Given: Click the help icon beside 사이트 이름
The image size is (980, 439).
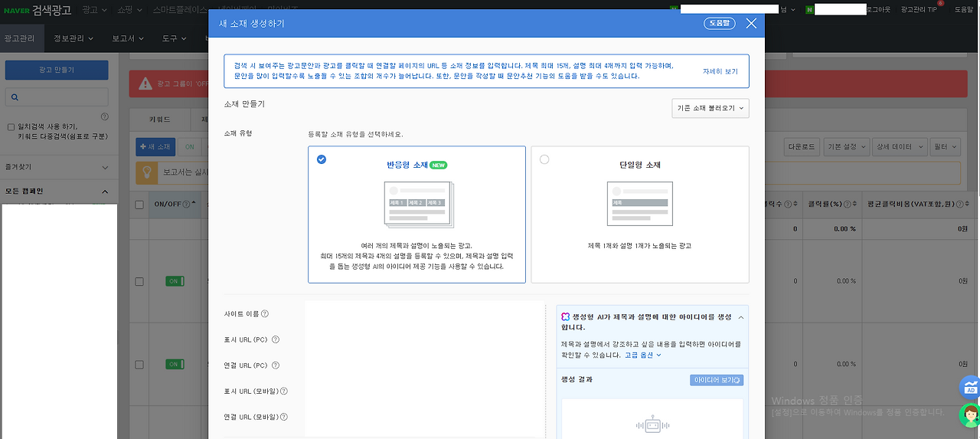Looking at the screenshot, I should 265,313.
